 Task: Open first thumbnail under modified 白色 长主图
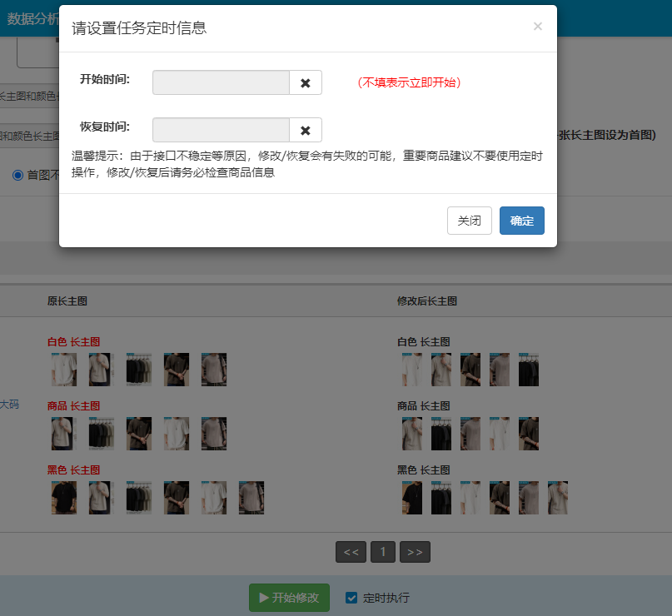tap(411, 370)
